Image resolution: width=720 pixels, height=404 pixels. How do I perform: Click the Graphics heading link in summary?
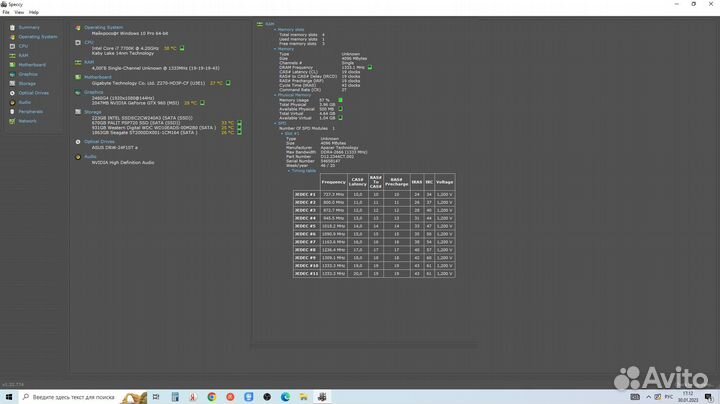pyautogui.click(x=94, y=92)
